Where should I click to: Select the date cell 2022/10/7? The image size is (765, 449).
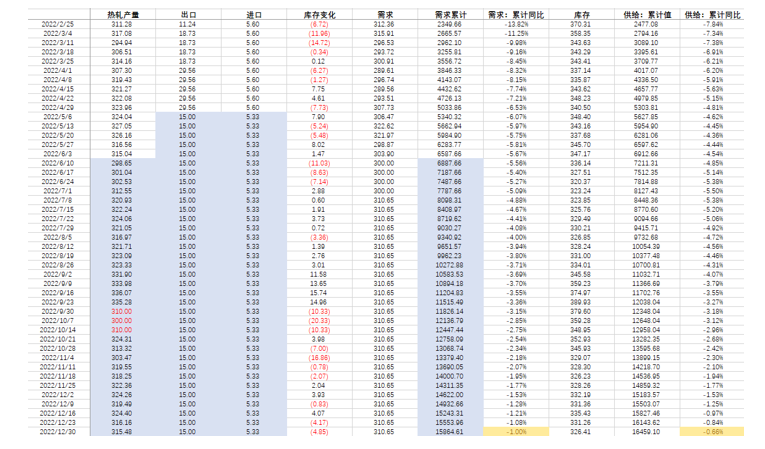pos(58,321)
